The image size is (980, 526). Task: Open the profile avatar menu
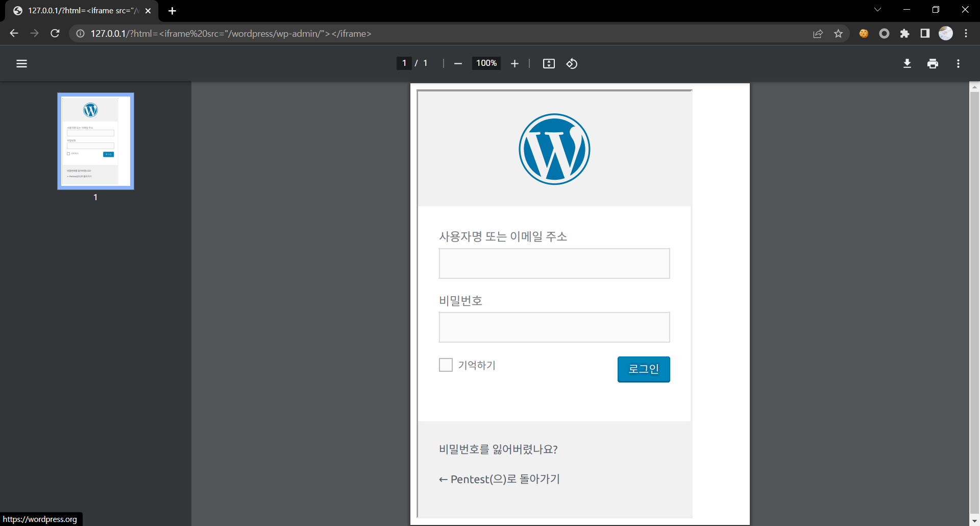tap(946, 33)
